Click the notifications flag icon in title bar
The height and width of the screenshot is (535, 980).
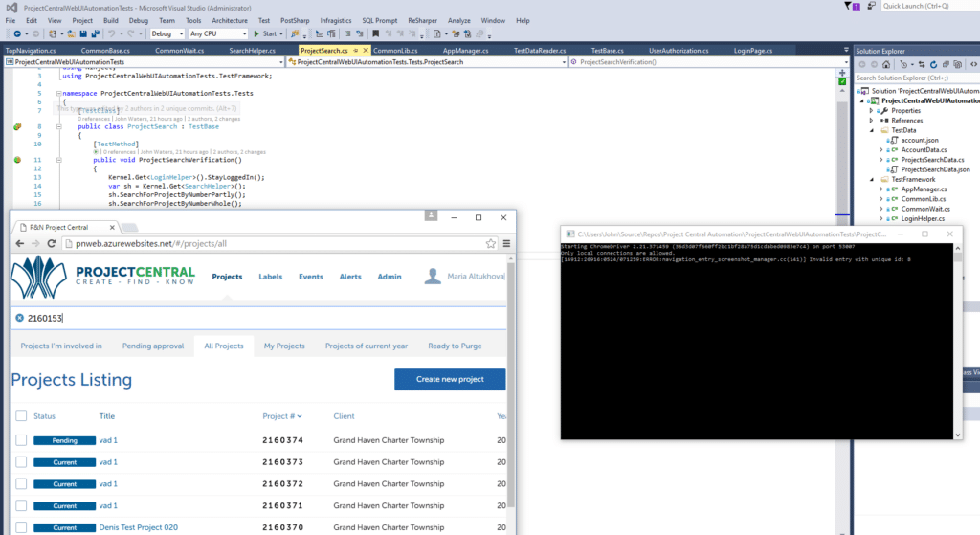(848, 7)
